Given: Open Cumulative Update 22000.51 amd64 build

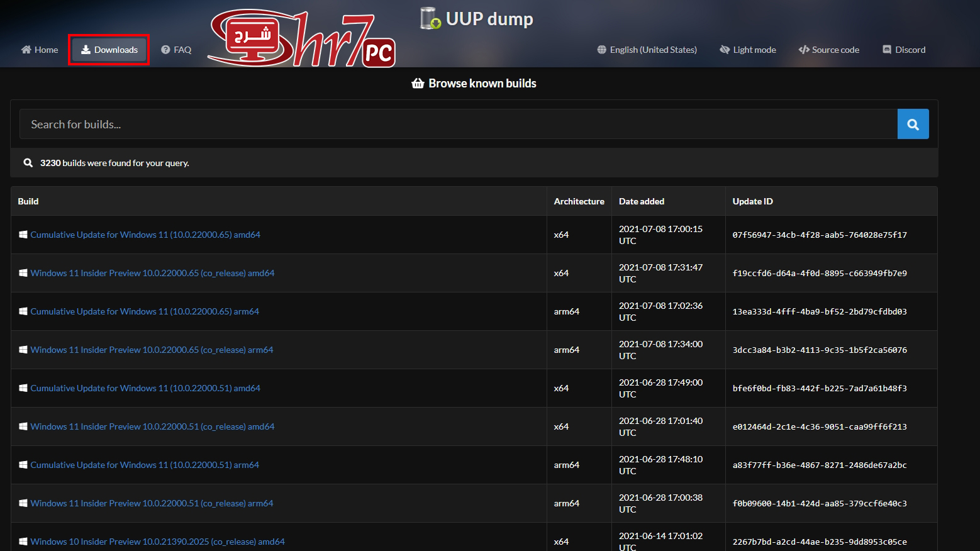Looking at the screenshot, I should tap(145, 388).
